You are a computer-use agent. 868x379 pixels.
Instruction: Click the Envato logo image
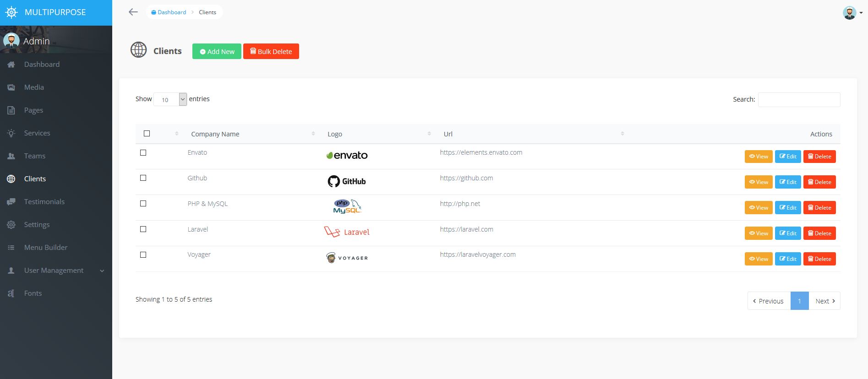point(347,155)
